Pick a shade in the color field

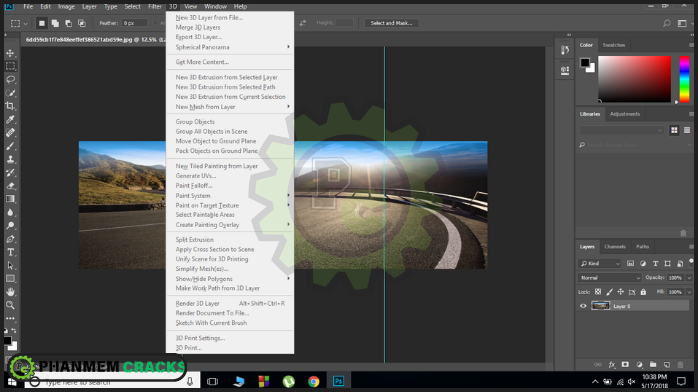pyautogui.click(x=634, y=79)
